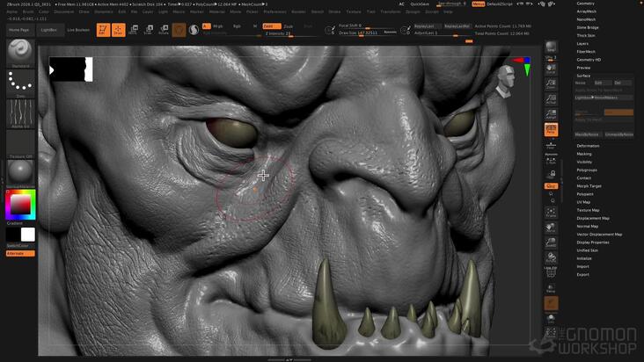Click the Gizmo 3D icon
Image resolution: width=644 pixels, height=362 pixels.
coord(179,30)
